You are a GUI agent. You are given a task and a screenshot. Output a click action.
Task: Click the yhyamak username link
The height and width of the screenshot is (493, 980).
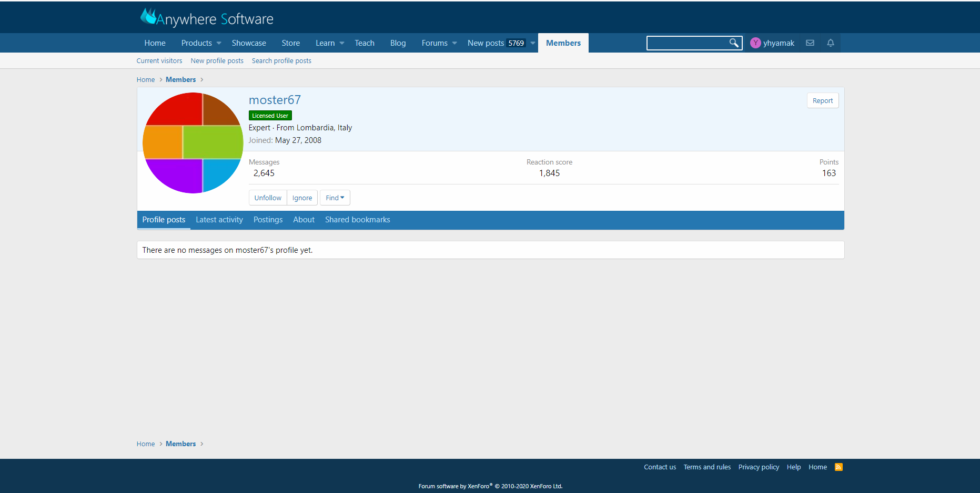click(x=779, y=43)
